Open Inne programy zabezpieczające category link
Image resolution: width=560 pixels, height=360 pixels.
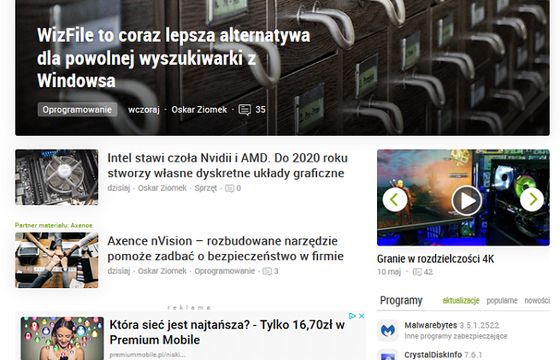[x=456, y=336]
